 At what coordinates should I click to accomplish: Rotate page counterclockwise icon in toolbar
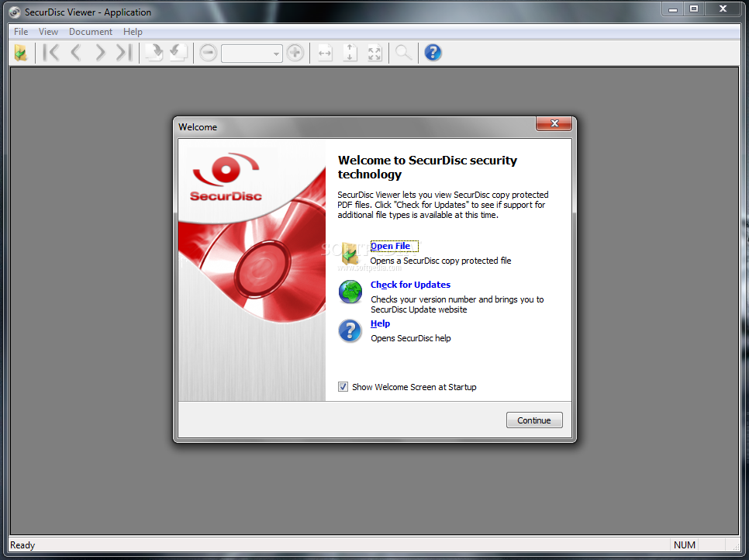tap(178, 53)
